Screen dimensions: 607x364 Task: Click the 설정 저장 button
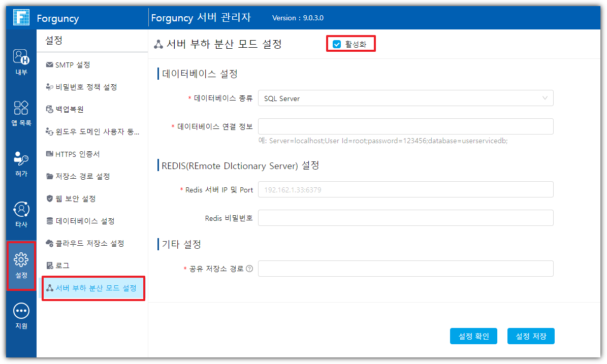tap(531, 336)
